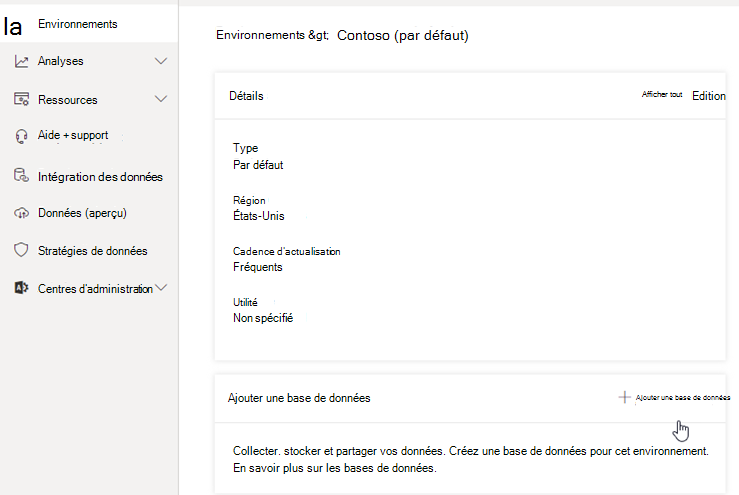Screen dimensions: 739x495
Task: Click the Cadence d'actualisation label
Action: [x=287, y=251]
